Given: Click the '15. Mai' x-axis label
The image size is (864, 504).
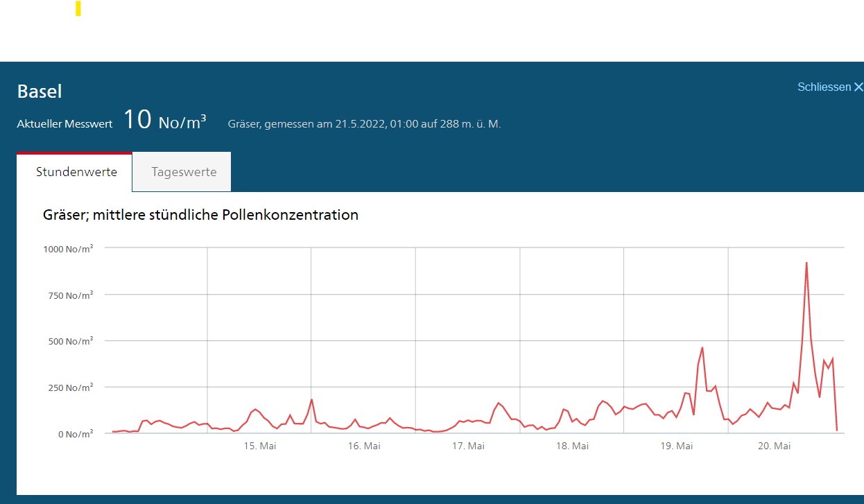Looking at the screenshot, I should pyautogui.click(x=259, y=446).
